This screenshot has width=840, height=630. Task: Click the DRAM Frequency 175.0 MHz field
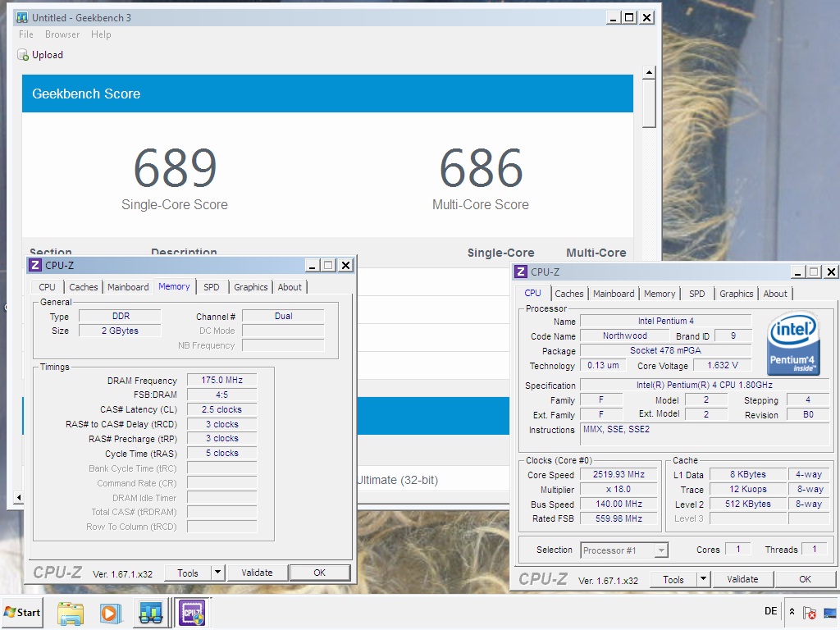tap(221, 381)
